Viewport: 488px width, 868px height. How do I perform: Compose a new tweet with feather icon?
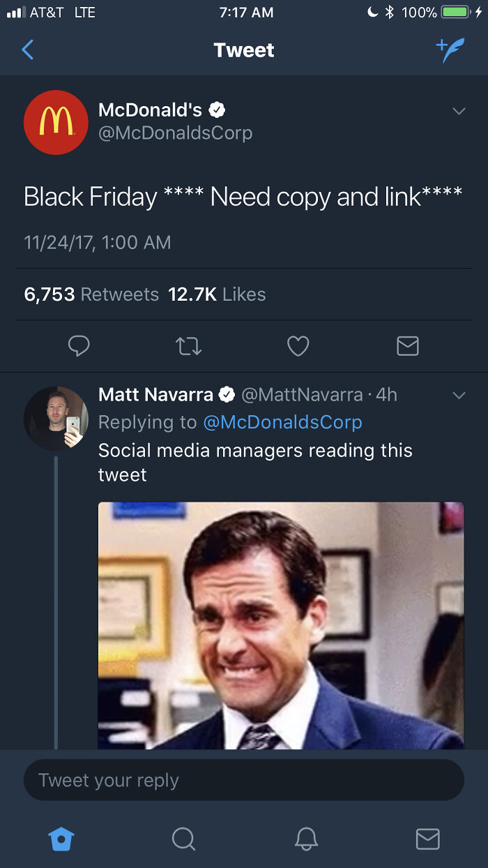(450, 50)
